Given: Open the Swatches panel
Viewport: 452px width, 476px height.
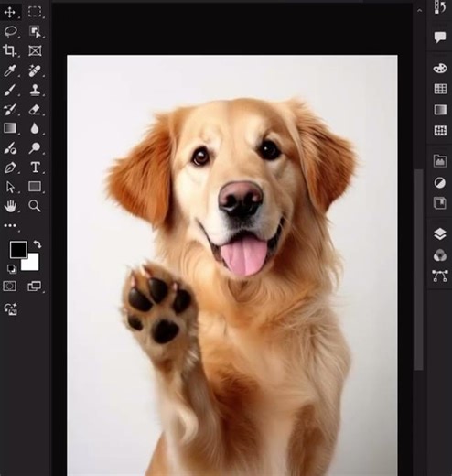Looking at the screenshot, I should point(440,89).
